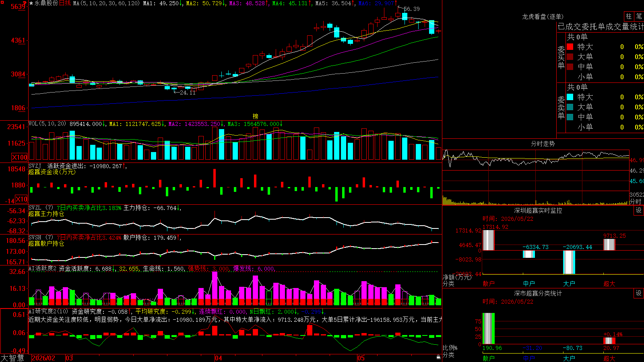Click '资金活跃度: 6.688' readout
Screen dimensions: 644x362
(85, 269)
